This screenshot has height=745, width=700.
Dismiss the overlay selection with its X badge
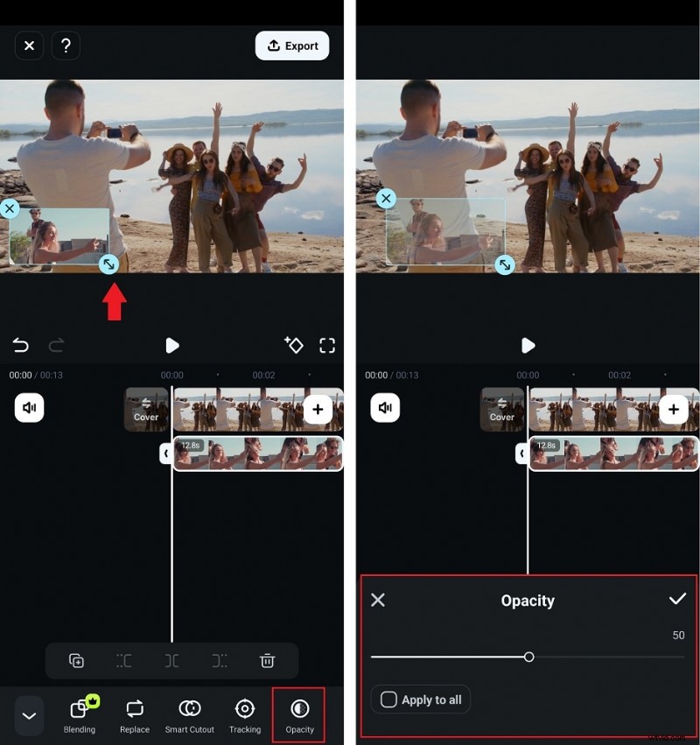point(10,208)
